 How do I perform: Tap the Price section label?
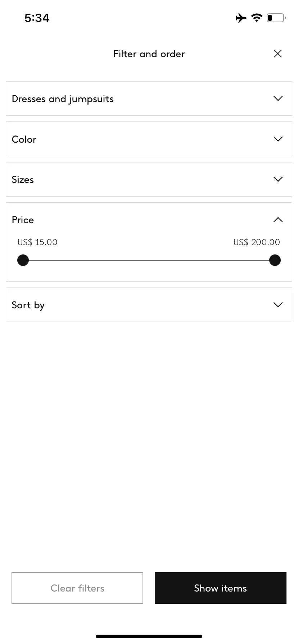(x=23, y=220)
